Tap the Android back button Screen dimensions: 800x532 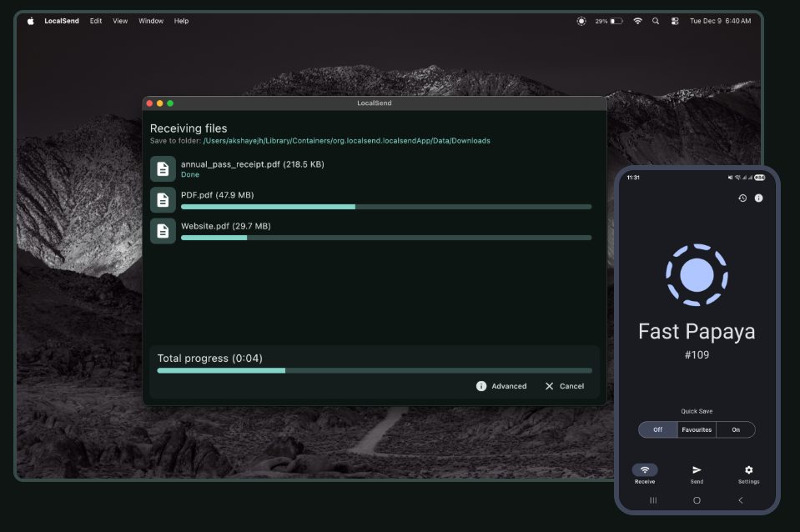(x=741, y=500)
